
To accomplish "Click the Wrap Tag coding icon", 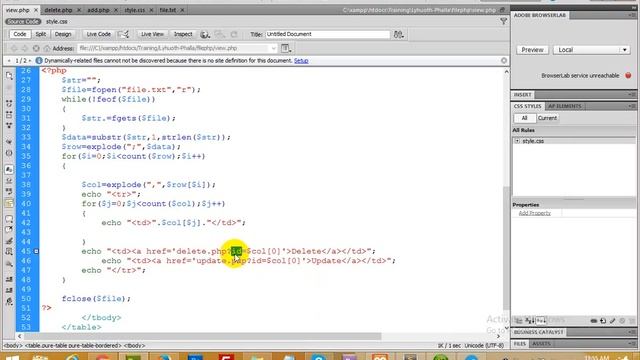I will 9,241.
